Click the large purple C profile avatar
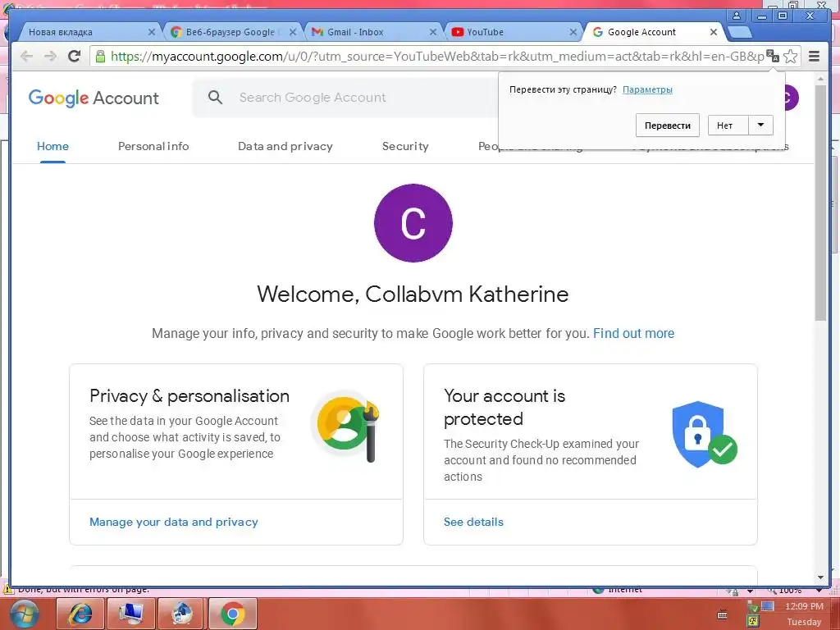Screen dimensions: 840x630 pyautogui.click(x=413, y=223)
